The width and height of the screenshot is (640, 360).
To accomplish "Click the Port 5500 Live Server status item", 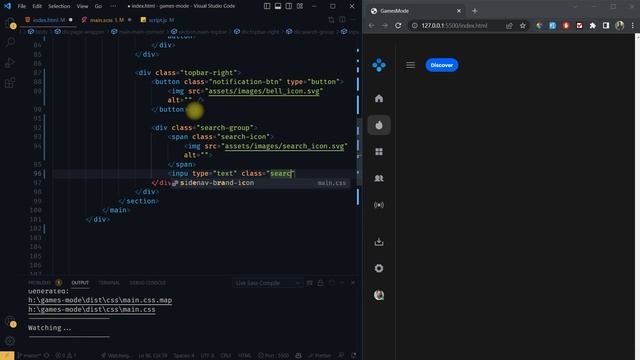I will (x=273, y=356).
